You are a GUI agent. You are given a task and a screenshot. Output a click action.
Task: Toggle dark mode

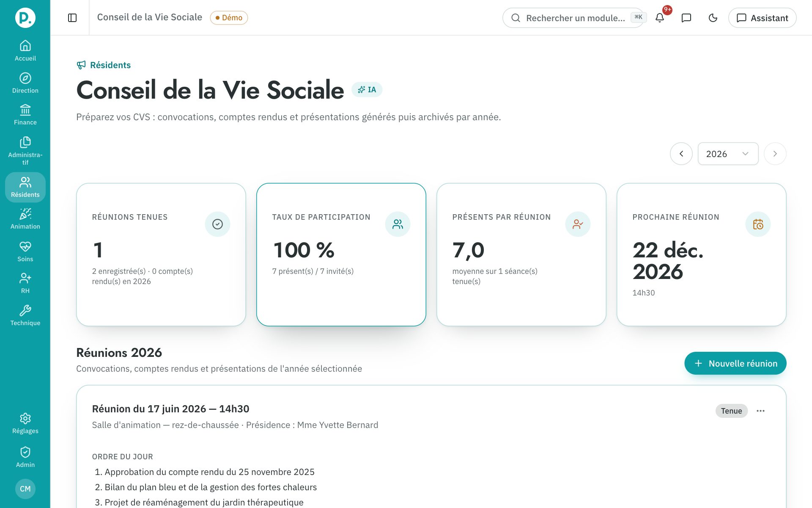click(713, 18)
